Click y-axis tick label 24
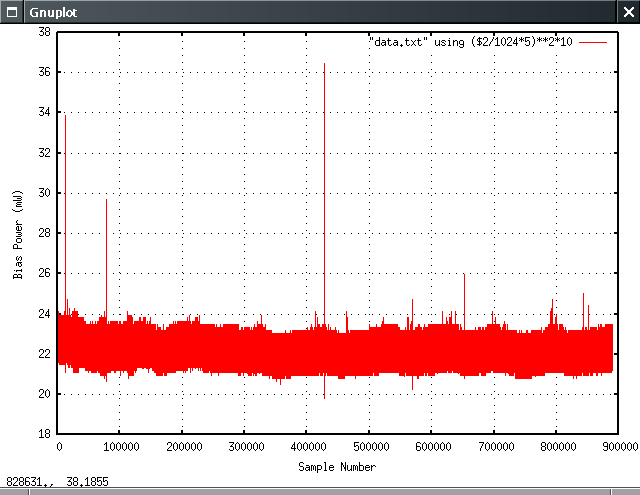 click(x=44, y=313)
